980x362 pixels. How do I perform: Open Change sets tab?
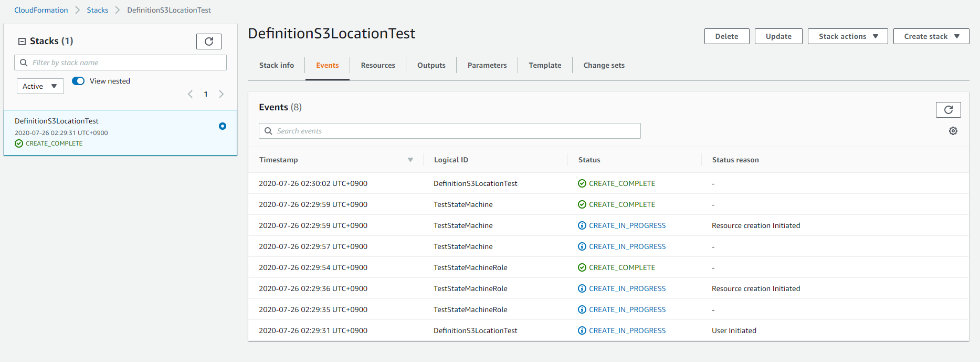604,65
